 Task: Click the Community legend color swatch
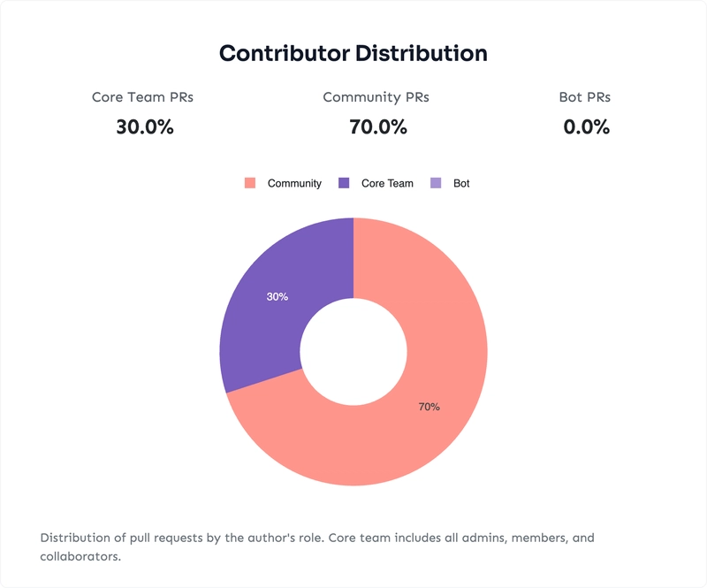(x=249, y=183)
